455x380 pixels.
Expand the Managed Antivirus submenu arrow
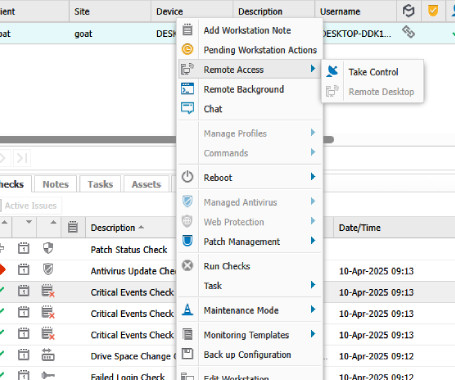coord(313,201)
